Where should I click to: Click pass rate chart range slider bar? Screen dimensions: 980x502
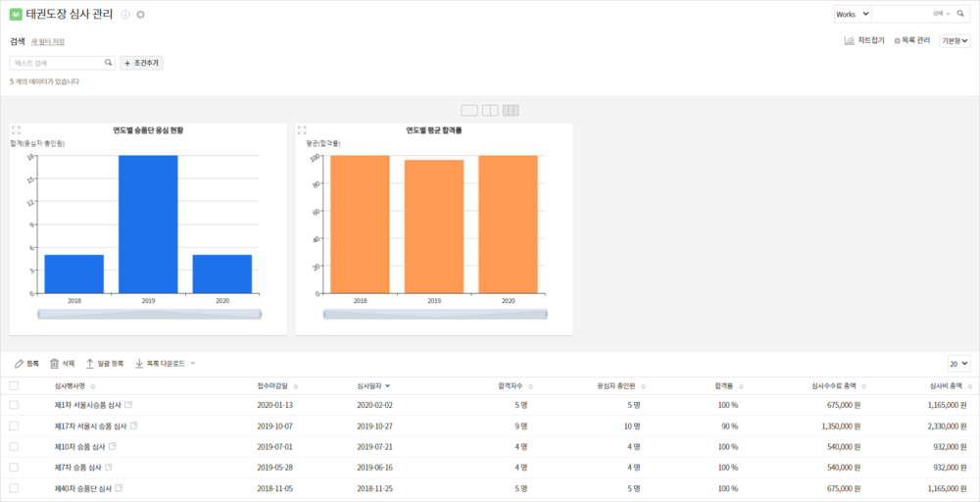pos(435,314)
